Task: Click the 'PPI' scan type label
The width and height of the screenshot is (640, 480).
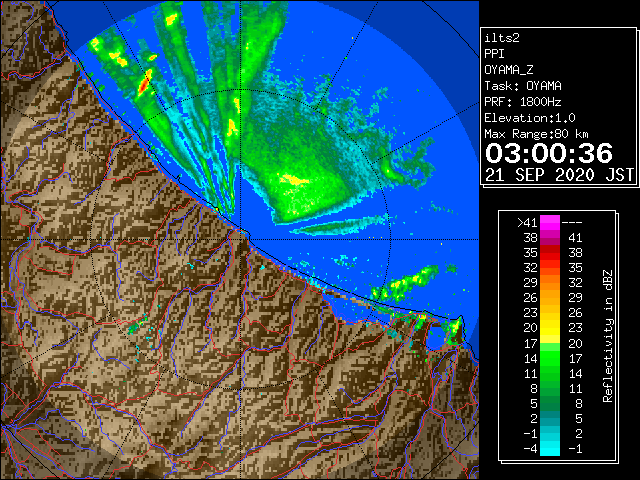Action: [494, 54]
